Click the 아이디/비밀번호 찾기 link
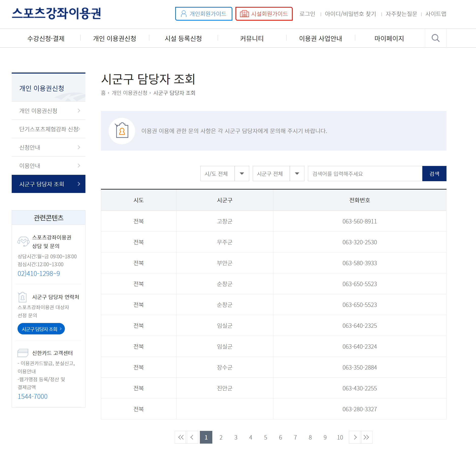 (351, 14)
